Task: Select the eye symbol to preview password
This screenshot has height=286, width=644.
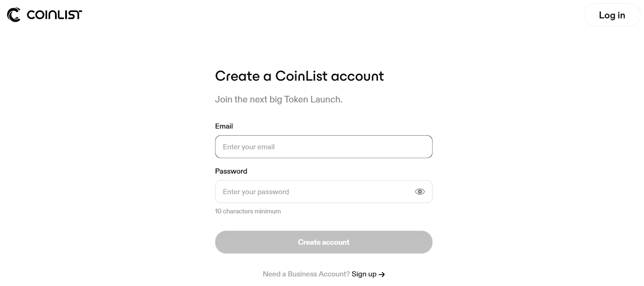Action: [x=419, y=191]
